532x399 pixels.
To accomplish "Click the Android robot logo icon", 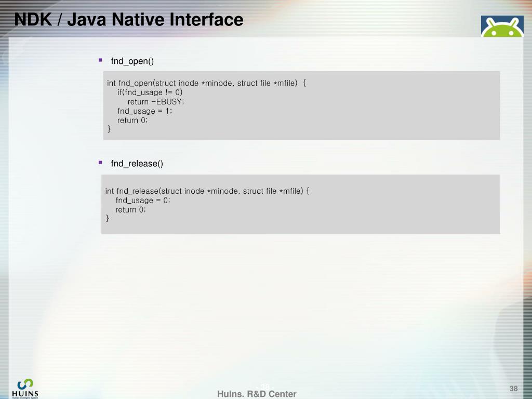I will (502, 26).
